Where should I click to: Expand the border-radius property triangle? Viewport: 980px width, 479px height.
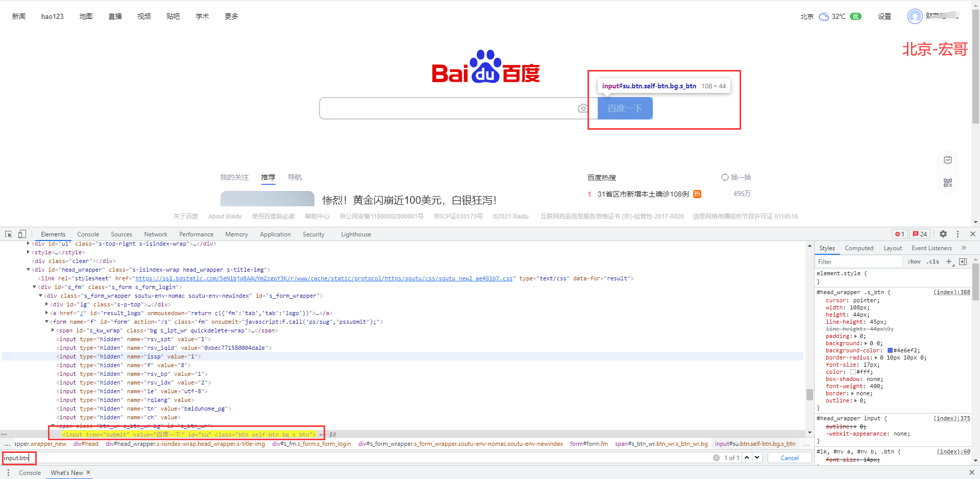876,357
